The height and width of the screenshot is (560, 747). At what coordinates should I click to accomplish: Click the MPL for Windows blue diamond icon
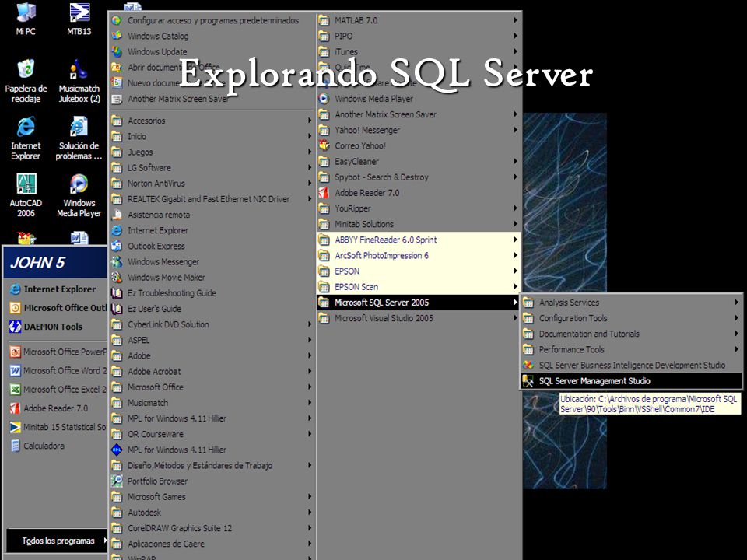[117, 450]
